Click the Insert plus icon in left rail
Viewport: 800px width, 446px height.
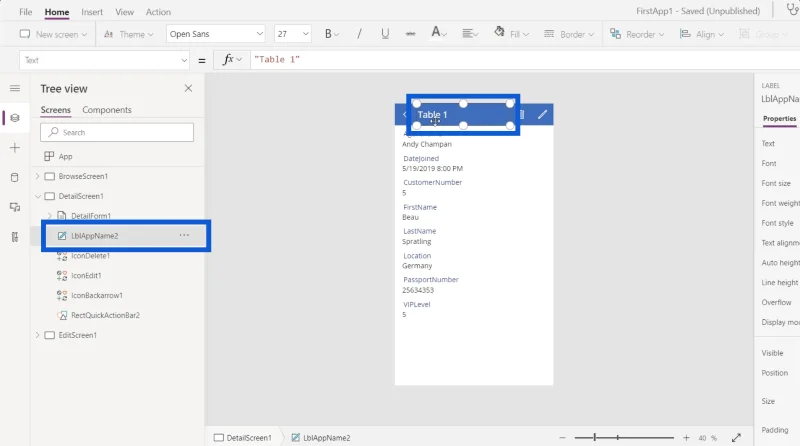pos(15,148)
